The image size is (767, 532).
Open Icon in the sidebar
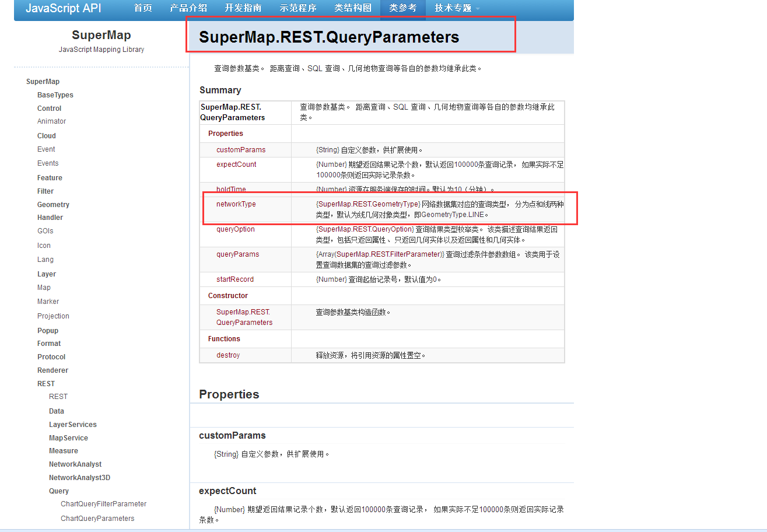pos(44,246)
